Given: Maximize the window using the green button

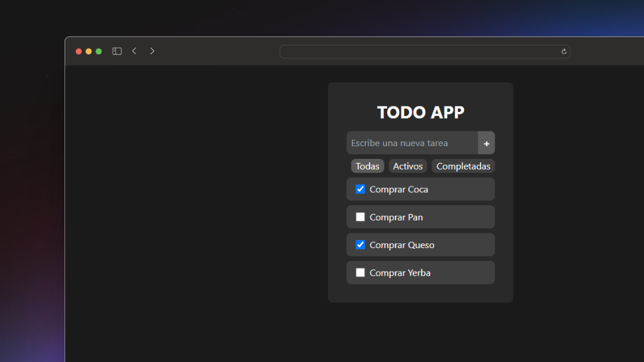Looking at the screenshot, I should pos(99,52).
